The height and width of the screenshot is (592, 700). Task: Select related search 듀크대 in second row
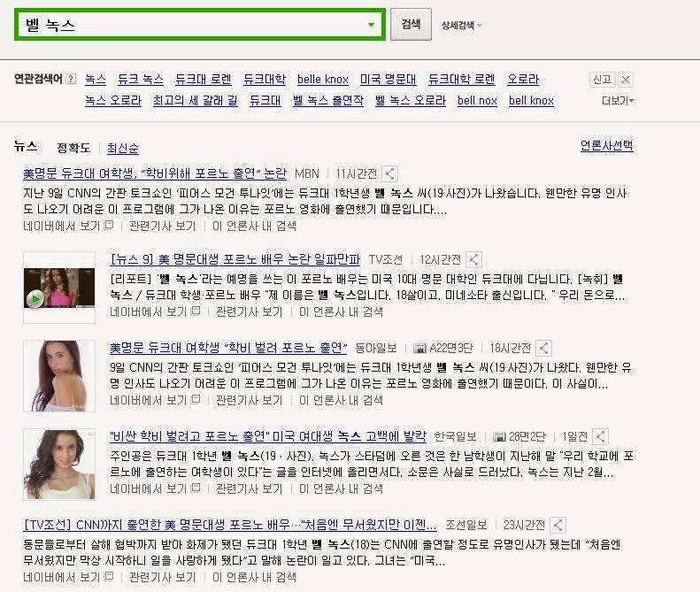[x=265, y=101]
